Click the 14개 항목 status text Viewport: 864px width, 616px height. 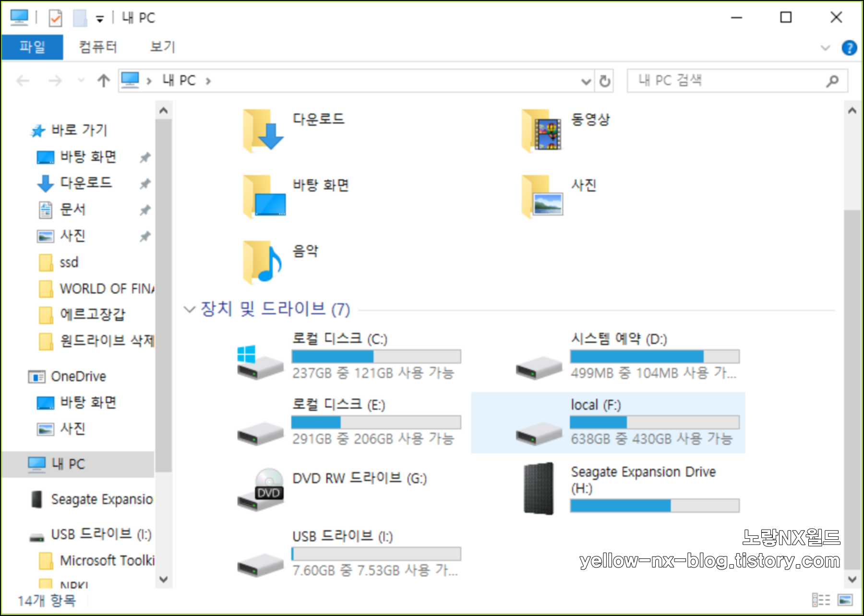coord(47,600)
